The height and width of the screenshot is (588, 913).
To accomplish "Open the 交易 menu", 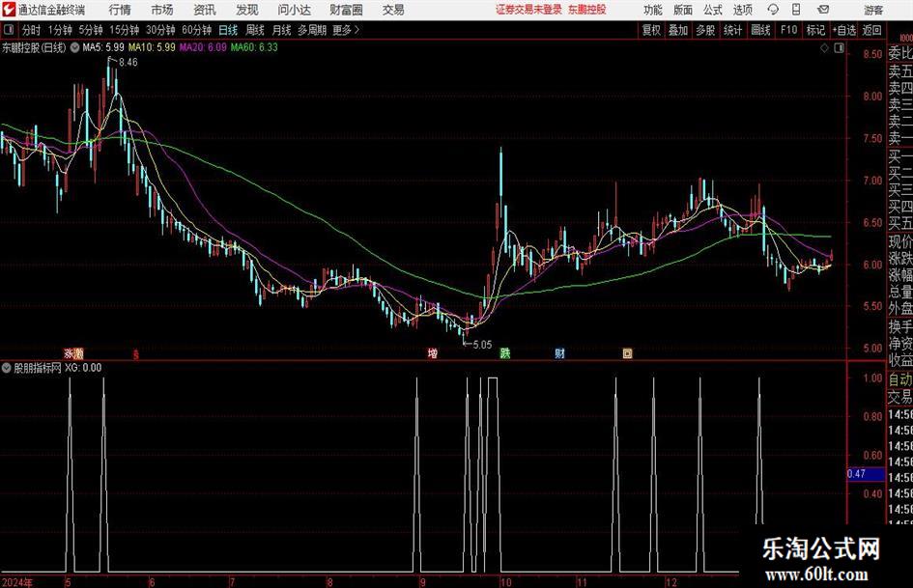I will 393,10.
